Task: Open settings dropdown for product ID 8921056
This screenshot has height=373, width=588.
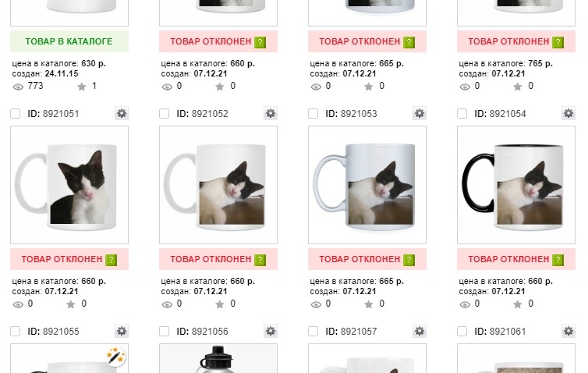Action: [271, 332]
